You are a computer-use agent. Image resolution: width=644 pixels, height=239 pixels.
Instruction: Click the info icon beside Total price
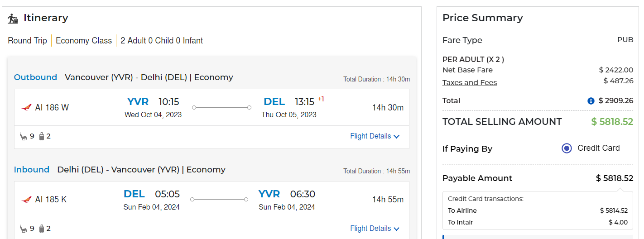tap(591, 101)
